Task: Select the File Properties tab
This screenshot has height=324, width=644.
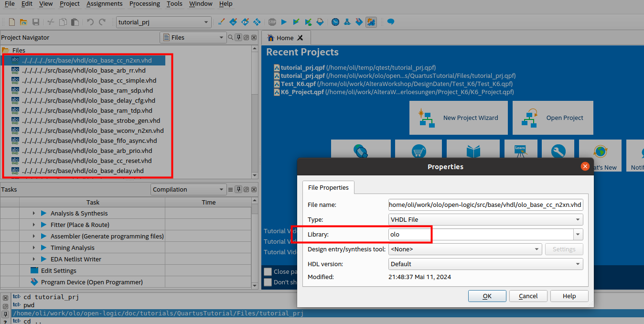Action: tap(328, 187)
